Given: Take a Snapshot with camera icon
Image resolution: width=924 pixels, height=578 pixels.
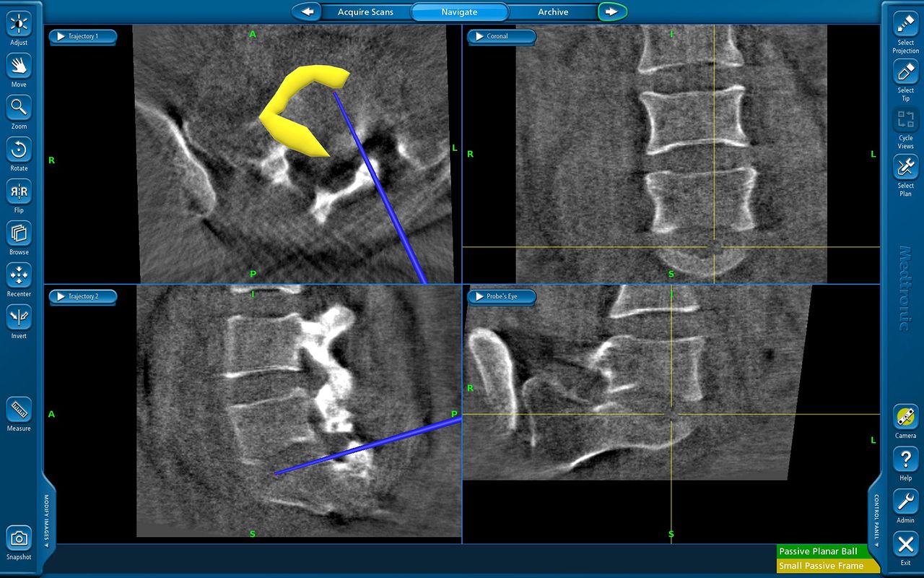Looking at the screenshot, I should point(19,538).
